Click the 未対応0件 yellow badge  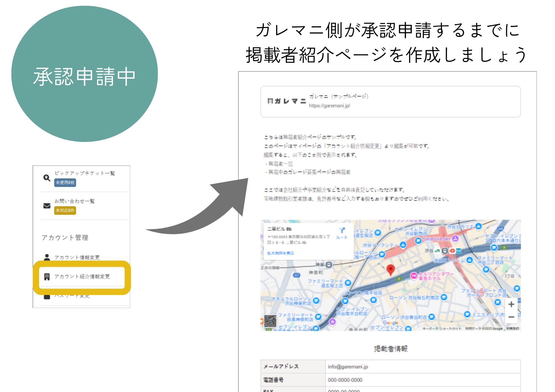coord(65,210)
